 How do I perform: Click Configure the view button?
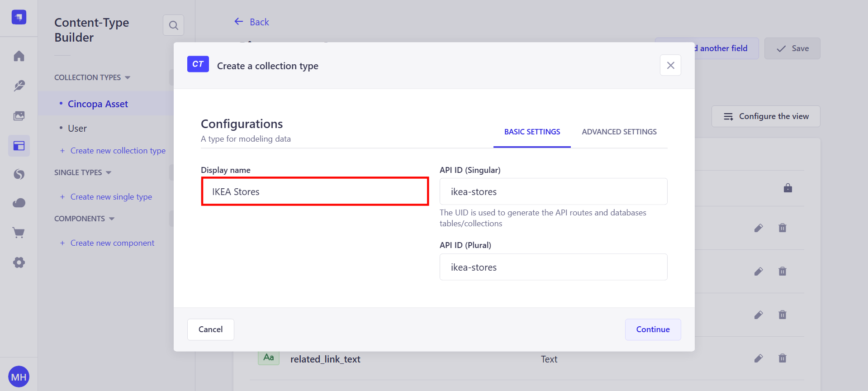(x=766, y=116)
